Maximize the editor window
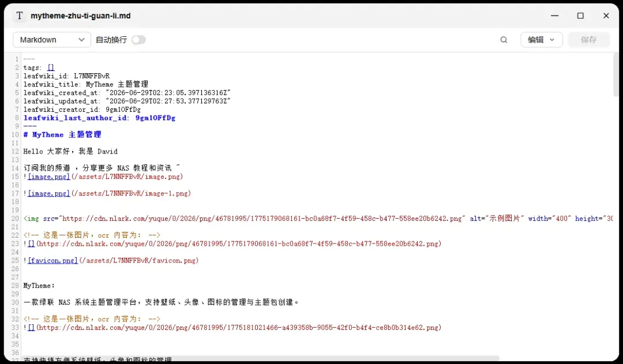The image size is (623, 364). (x=580, y=16)
